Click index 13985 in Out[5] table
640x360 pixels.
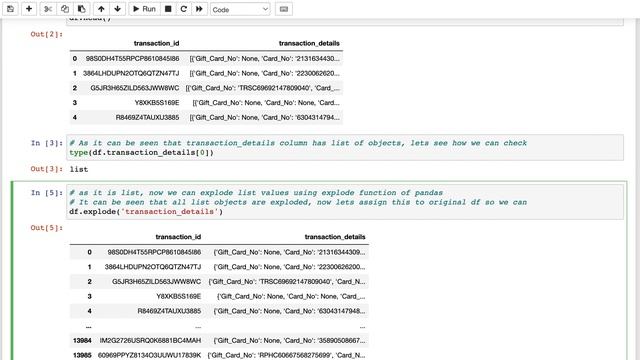tap(82, 355)
